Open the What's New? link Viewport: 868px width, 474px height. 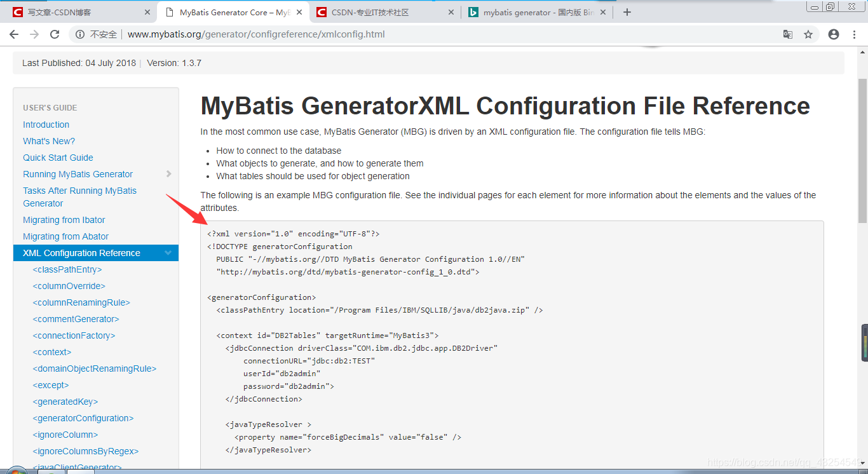pyautogui.click(x=49, y=141)
